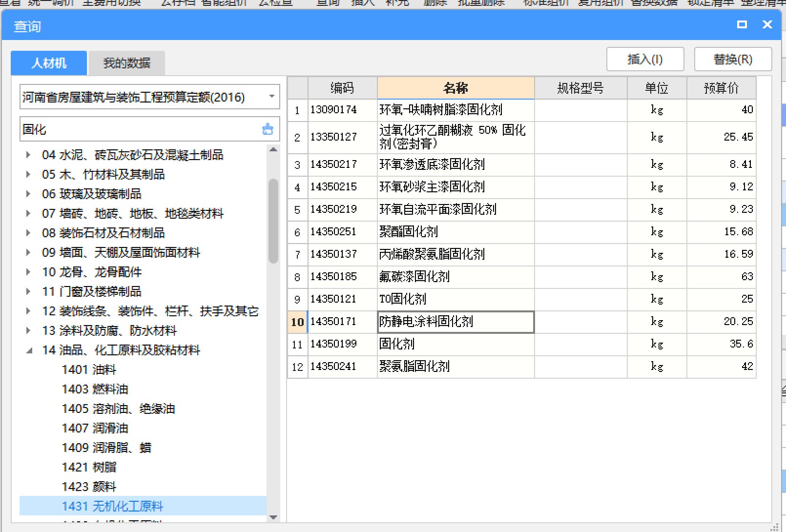The width and height of the screenshot is (786, 532).
Task: Click the tree scrollbar up arrow
Action: (x=273, y=150)
